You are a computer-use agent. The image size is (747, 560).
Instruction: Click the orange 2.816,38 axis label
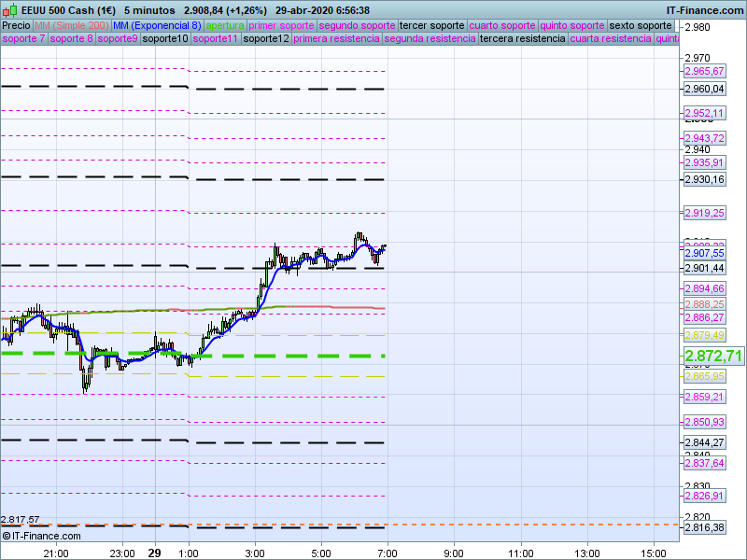coord(704,527)
